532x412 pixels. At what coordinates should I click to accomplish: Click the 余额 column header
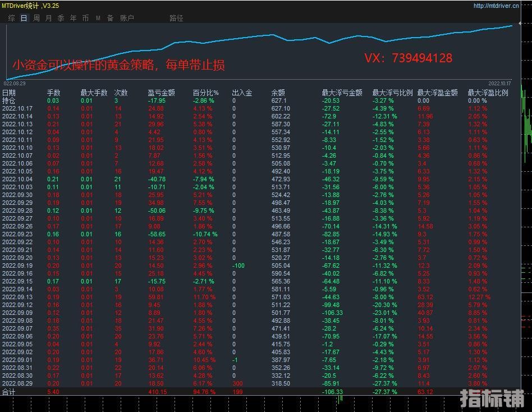(x=278, y=93)
